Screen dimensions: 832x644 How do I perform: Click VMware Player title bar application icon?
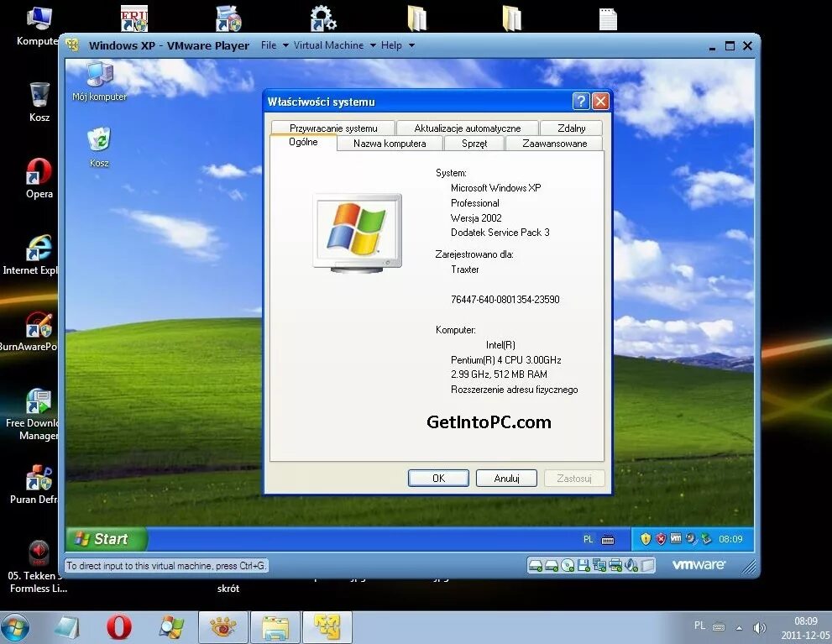72,45
